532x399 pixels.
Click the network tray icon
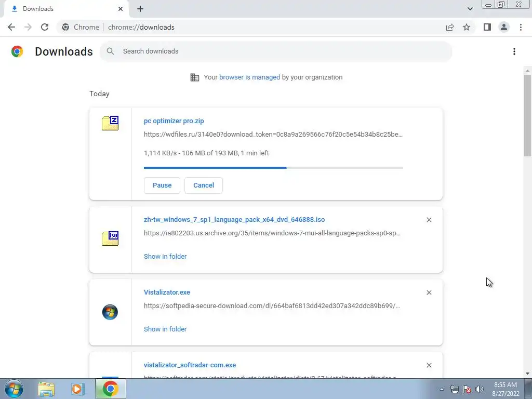[454, 389]
